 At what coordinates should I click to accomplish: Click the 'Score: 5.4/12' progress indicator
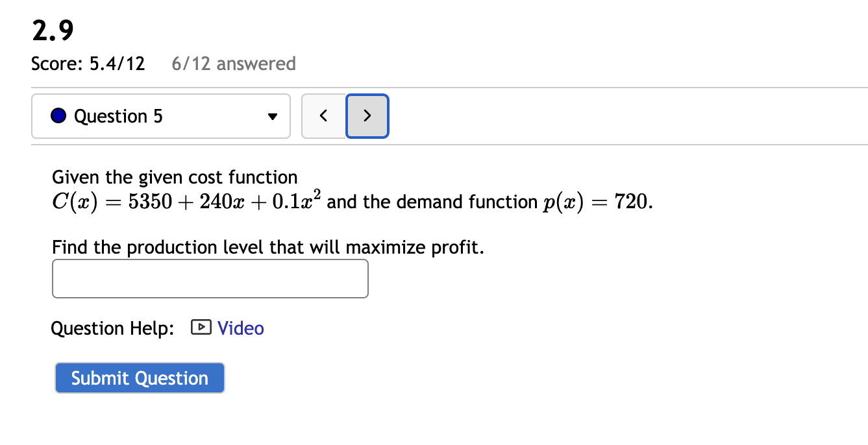88,63
